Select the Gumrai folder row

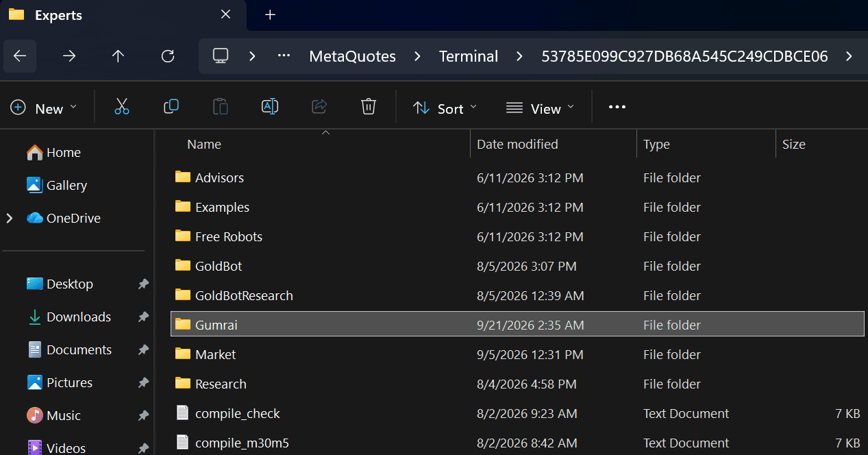pyautogui.click(x=517, y=325)
